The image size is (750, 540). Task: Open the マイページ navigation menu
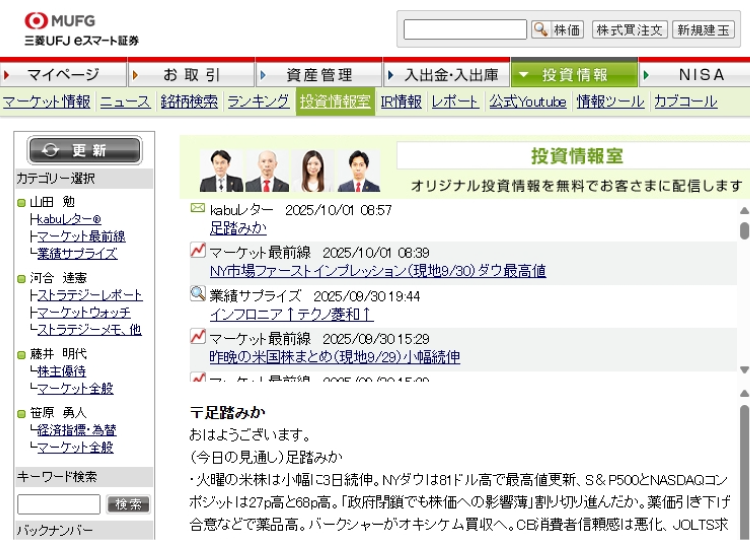pyautogui.click(x=63, y=75)
